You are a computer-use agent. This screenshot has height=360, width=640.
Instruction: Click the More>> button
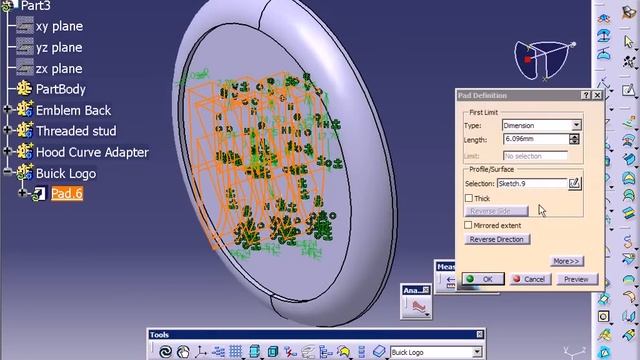click(x=566, y=261)
